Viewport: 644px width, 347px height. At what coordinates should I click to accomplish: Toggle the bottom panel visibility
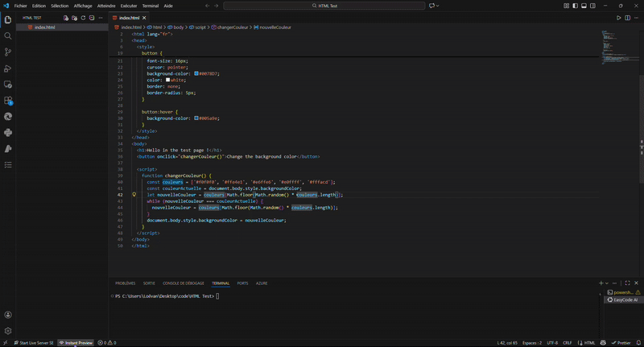(584, 6)
